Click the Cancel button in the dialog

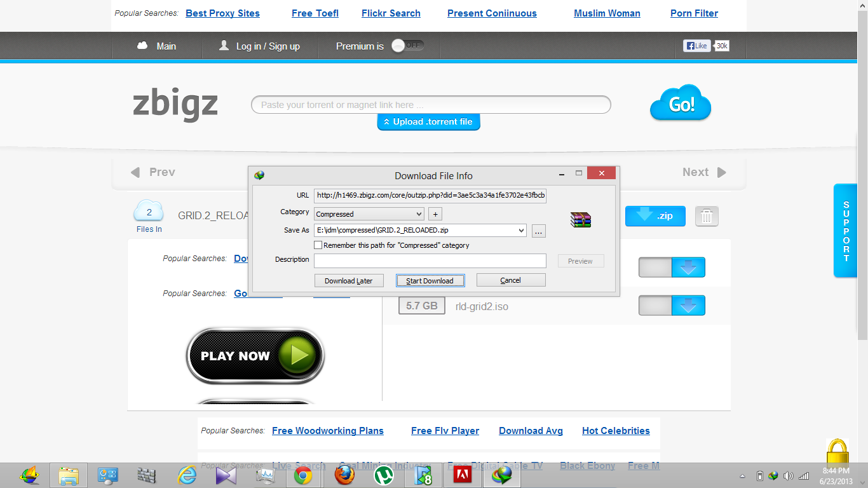tap(511, 280)
